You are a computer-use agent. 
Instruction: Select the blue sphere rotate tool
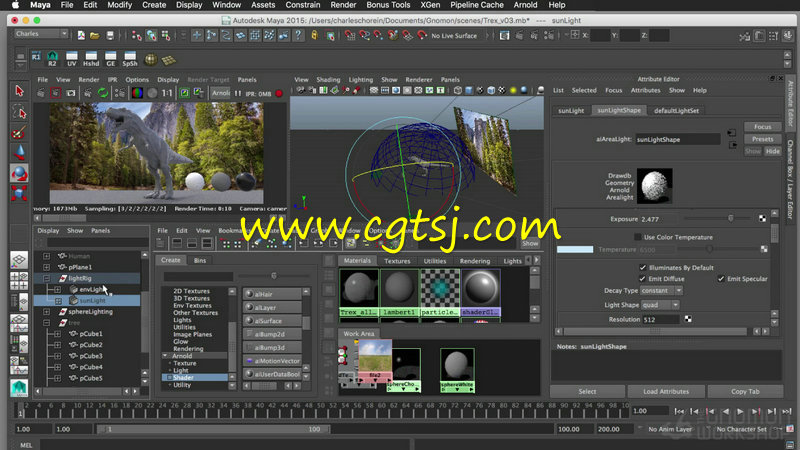19,173
